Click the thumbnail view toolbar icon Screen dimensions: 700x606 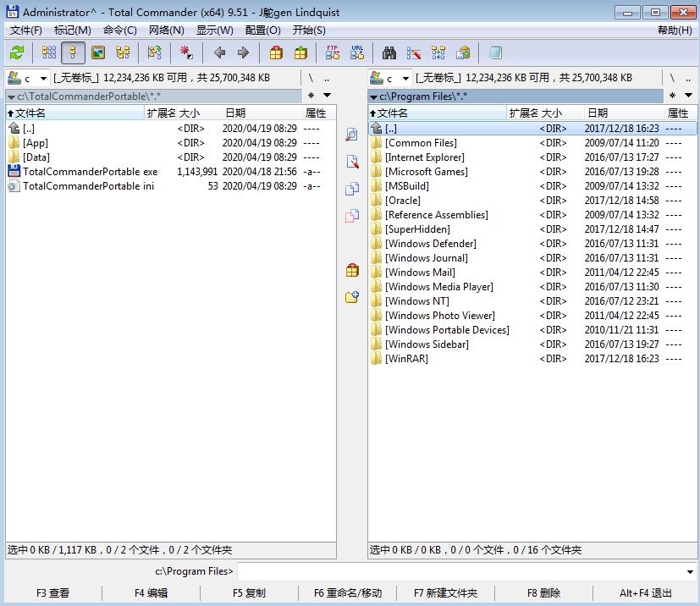[98, 52]
